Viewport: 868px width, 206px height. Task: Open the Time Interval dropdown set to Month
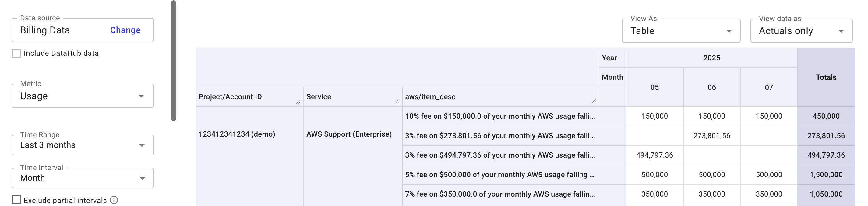142,178
